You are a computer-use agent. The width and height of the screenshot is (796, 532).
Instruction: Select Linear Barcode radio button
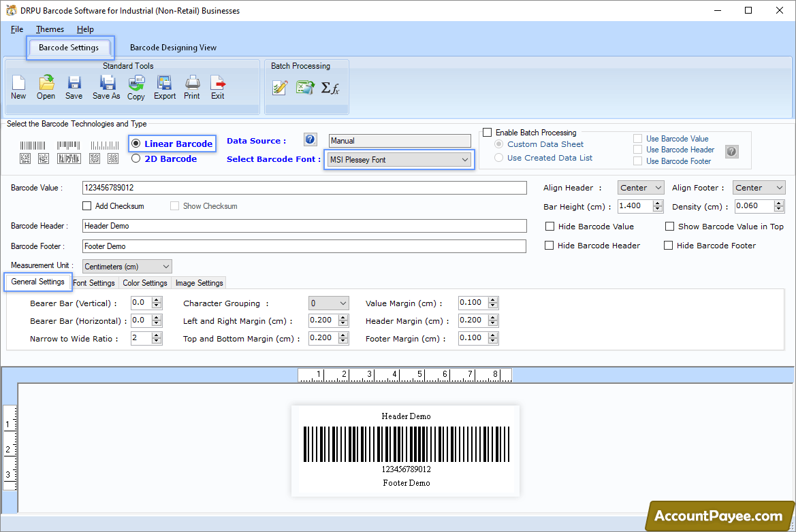pos(136,144)
